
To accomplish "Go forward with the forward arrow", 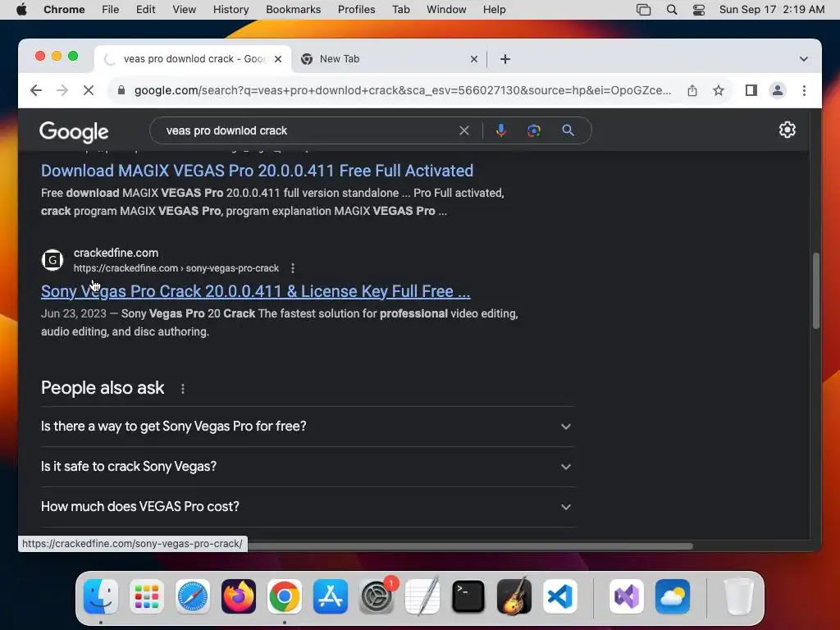I will [x=62, y=90].
